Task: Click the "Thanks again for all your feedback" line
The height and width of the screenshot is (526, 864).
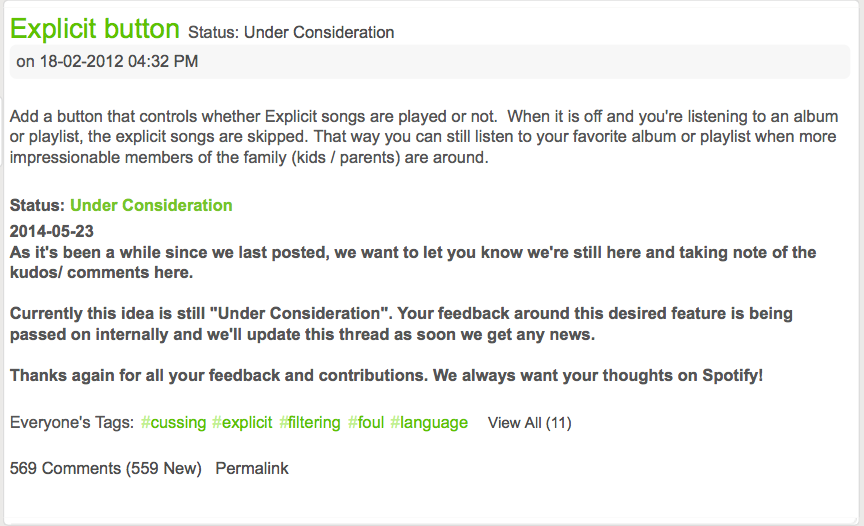Action: (386, 376)
